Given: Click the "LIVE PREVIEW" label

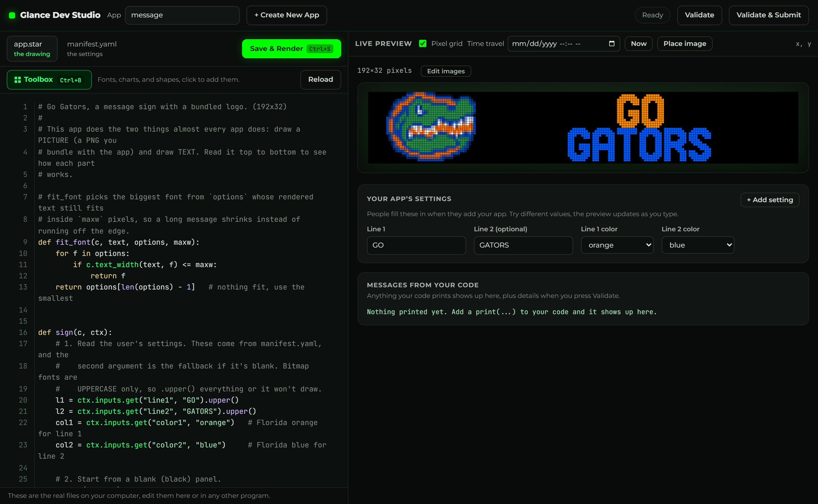Looking at the screenshot, I should click(383, 44).
